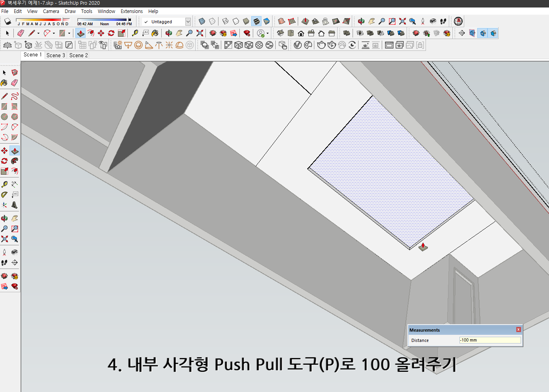The width and height of the screenshot is (549, 392).
Task: Start V-Ray Render teapot
Action: [321, 45]
